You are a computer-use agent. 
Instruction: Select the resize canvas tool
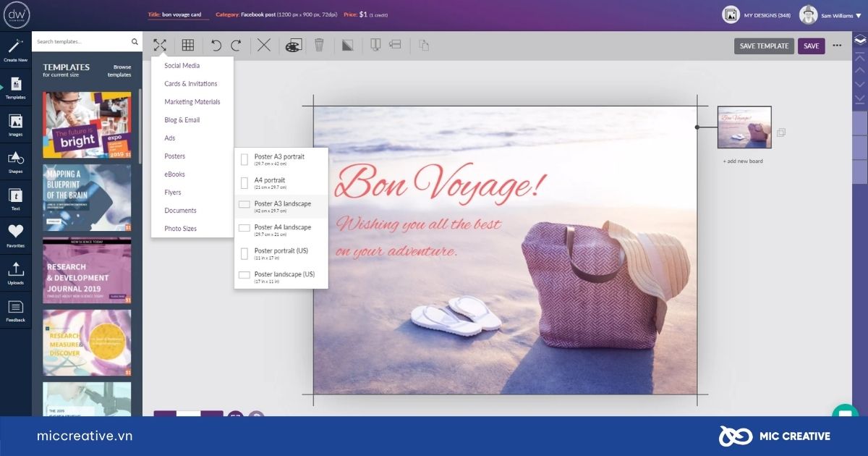(x=160, y=45)
